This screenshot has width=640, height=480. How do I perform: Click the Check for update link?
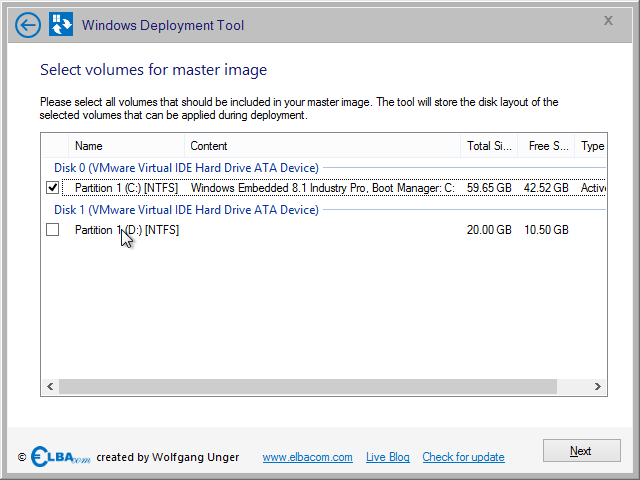[x=463, y=457]
